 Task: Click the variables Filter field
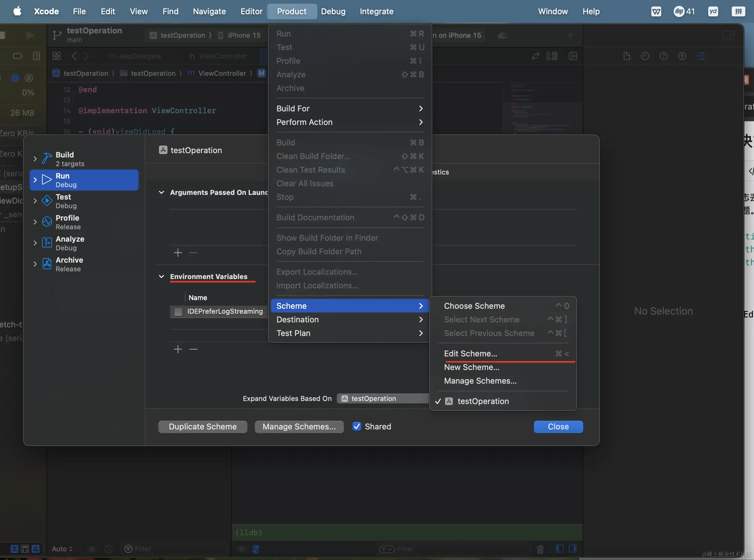pyautogui.click(x=175, y=549)
